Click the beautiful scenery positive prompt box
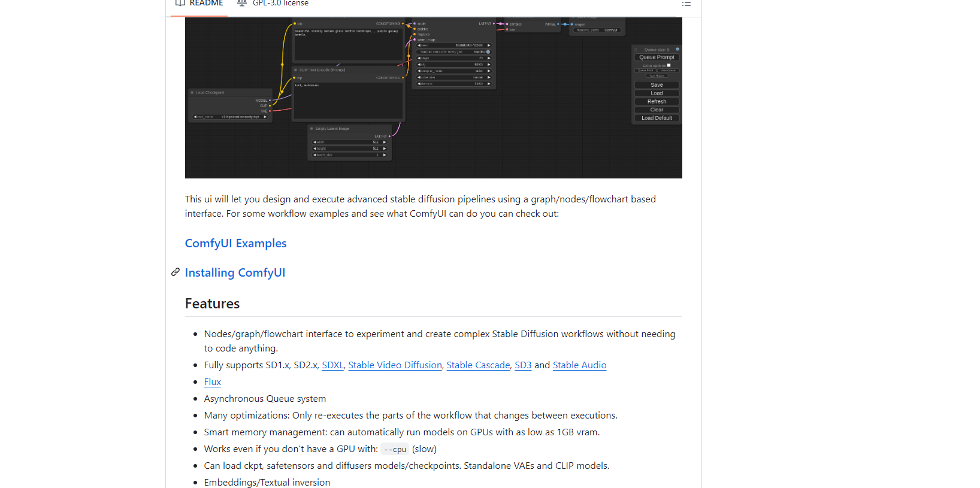980x488 pixels. pyautogui.click(x=349, y=43)
